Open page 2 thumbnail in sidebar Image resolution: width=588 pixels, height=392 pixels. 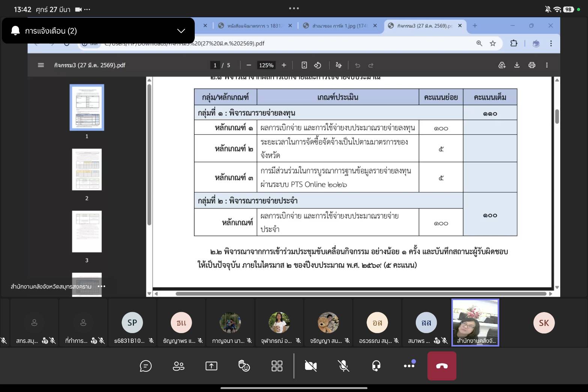pyautogui.click(x=87, y=170)
